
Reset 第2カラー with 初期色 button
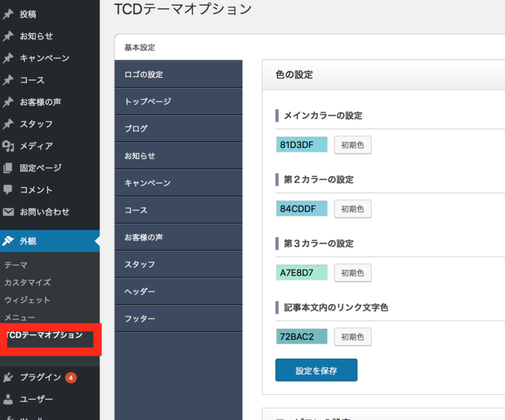353,209
